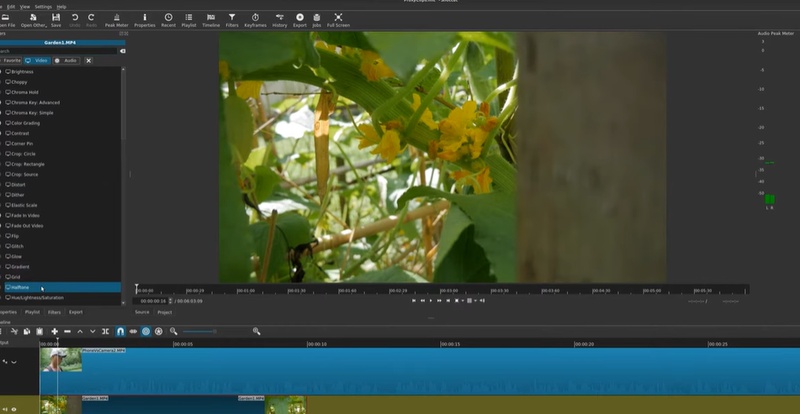This screenshot has height=414, width=800.
Task: Click the filter list scrollbar
Action: pyautogui.click(x=123, y=105)
